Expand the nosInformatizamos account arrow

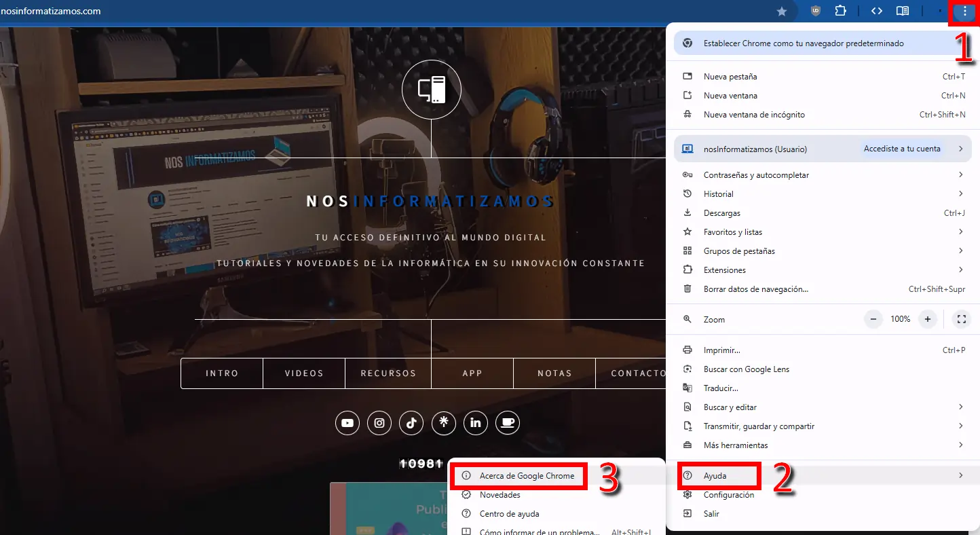961,149
